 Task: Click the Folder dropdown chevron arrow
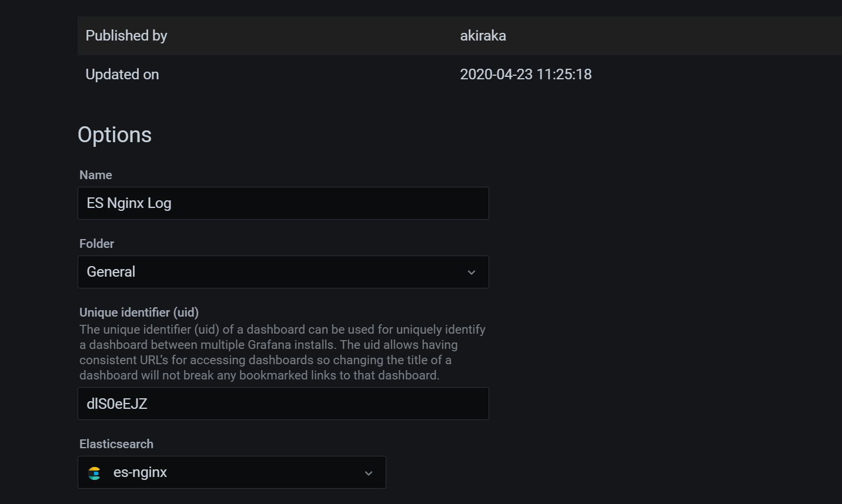click(x=472, y=273)
